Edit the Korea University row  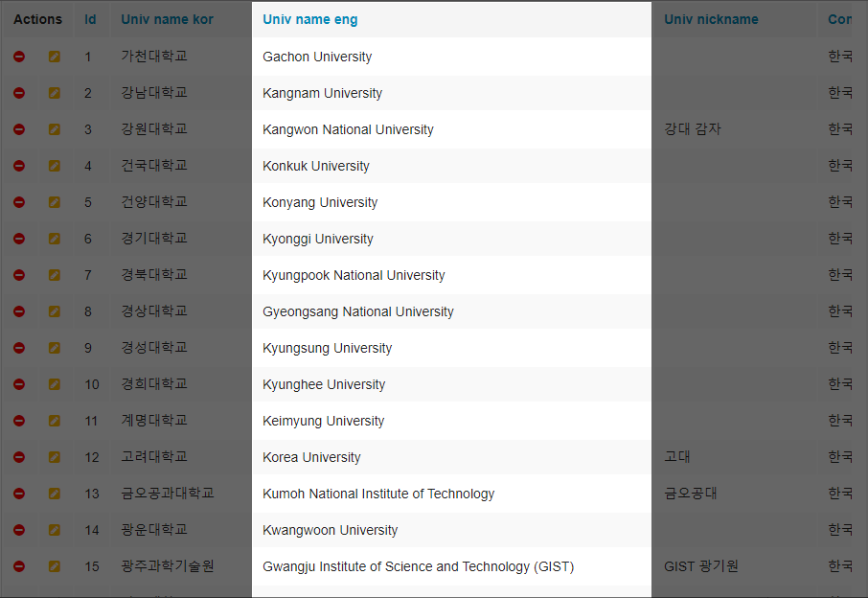55,457
